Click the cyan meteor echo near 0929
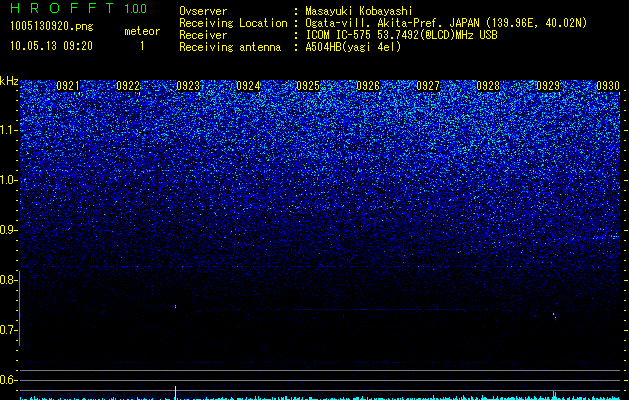Screen dimensions: 629x400 (554, 317)
